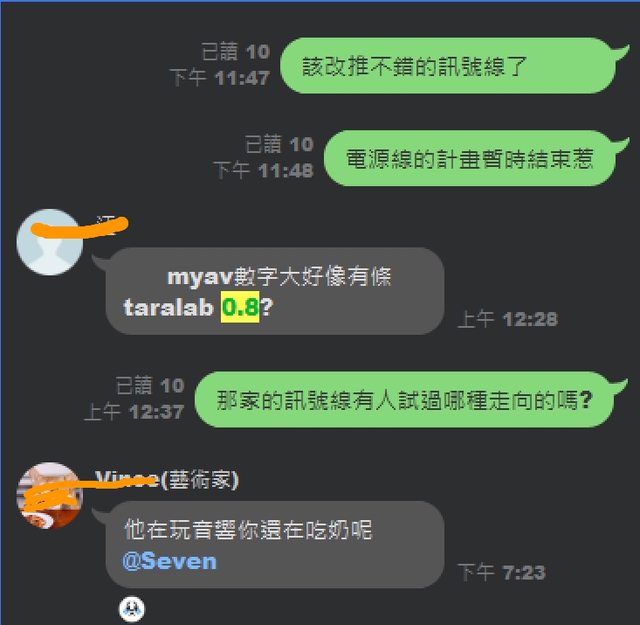The image size is (640, 625).
Task: Click the word taralab in the gray bubble
Action: pos(168,307)
